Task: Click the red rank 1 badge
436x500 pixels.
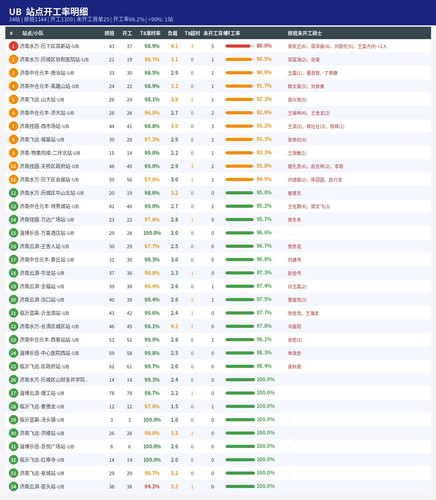Action: [x=13, y=46]
